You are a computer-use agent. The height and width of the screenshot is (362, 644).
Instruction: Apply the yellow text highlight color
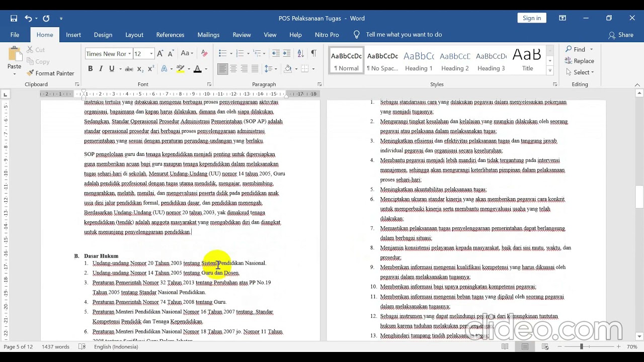(x=180, y=69)
